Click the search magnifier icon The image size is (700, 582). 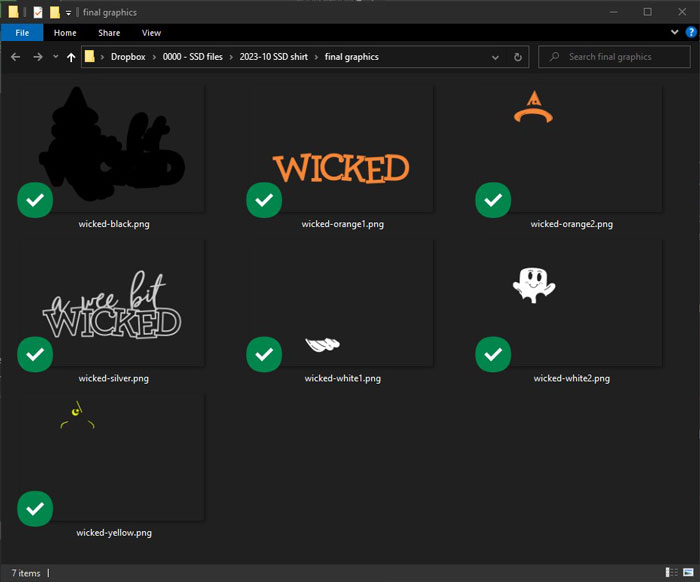(x=554, y=57)
